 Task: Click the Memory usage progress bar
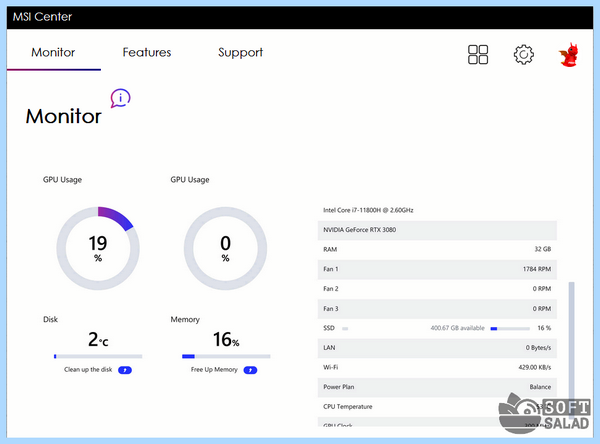click(226, 356)
